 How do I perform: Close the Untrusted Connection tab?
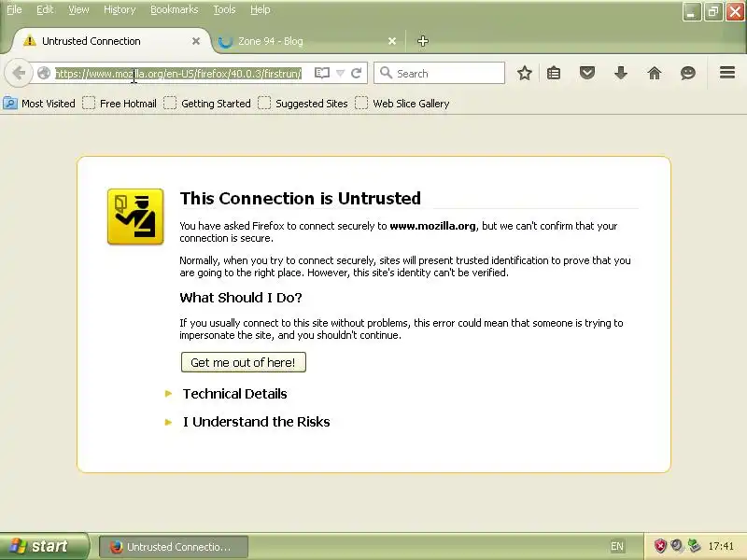coord(196,41)
